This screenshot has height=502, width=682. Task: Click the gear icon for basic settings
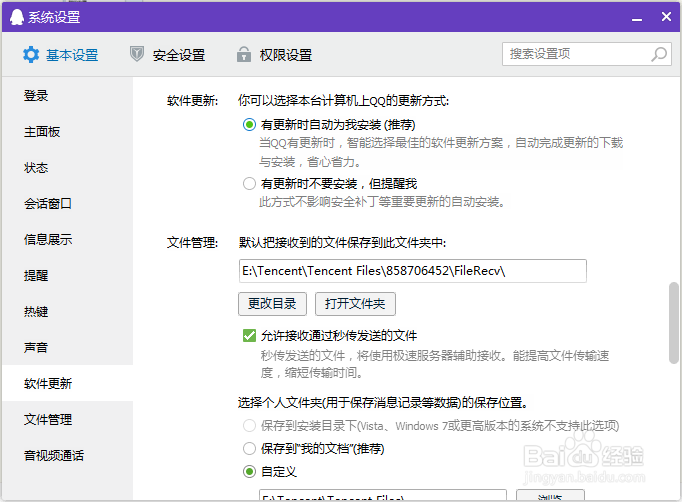(x=31, y=55)
